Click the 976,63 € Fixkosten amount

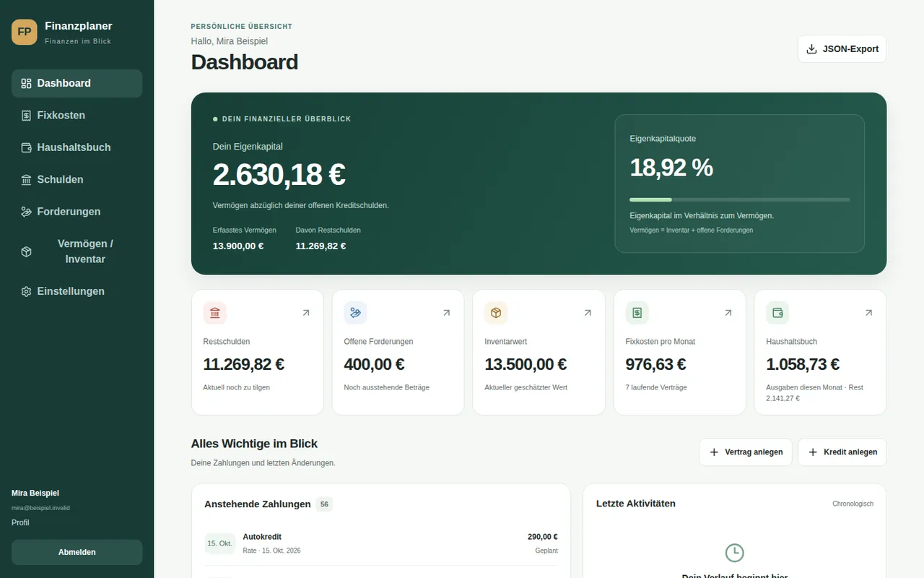point(655,364)
